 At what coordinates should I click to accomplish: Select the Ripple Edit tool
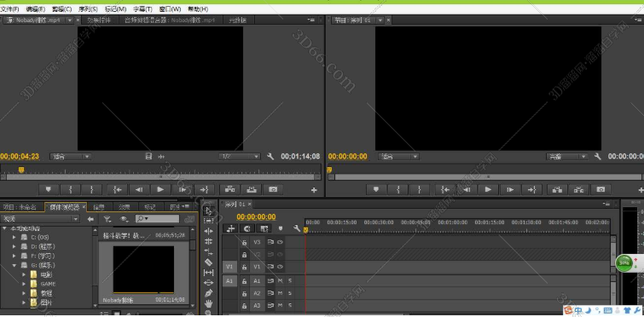pyautogui.click(x=209, y=231)
